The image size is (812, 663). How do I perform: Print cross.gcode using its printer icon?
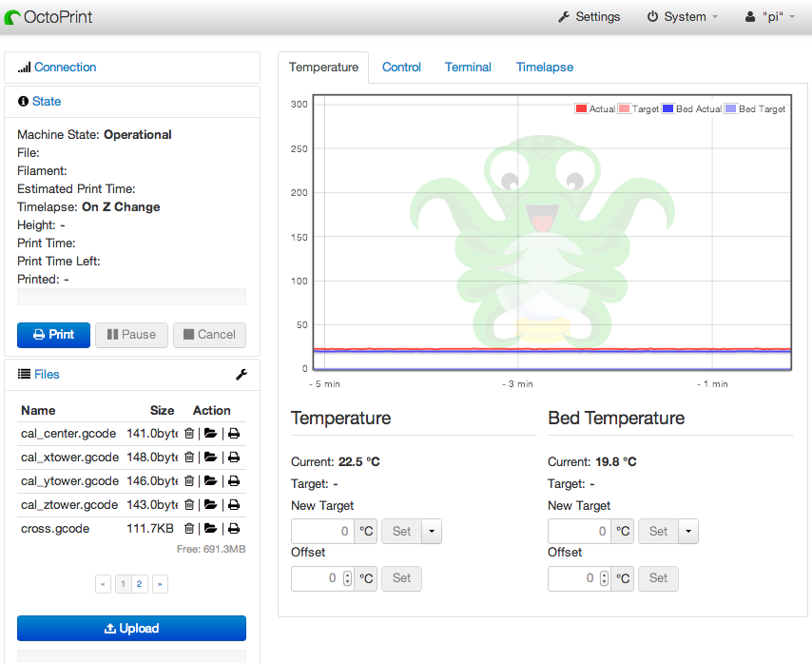(x=234, y=529)
